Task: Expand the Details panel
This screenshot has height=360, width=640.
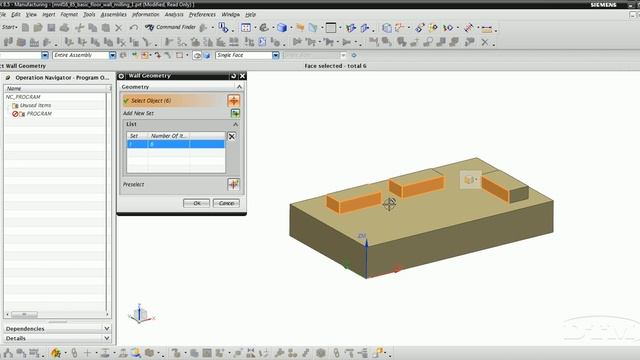Action: (107, 338)
